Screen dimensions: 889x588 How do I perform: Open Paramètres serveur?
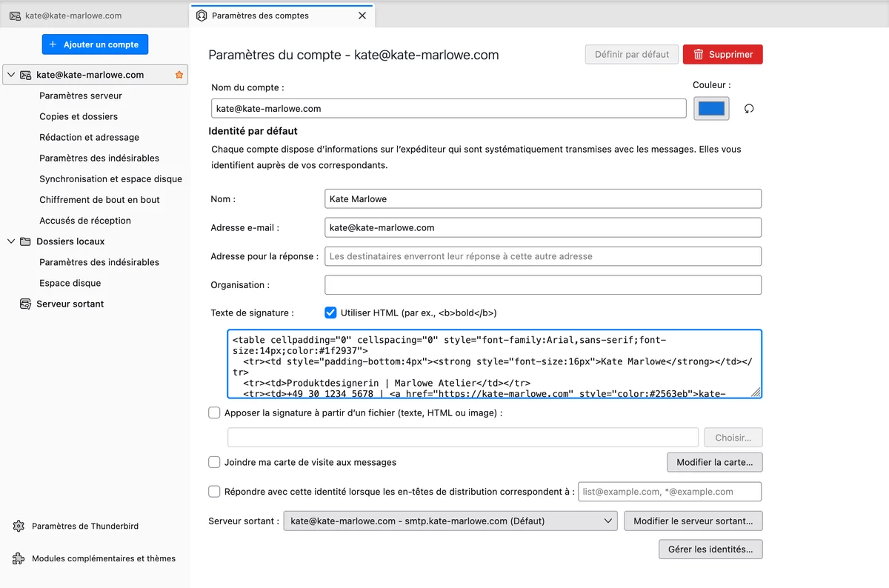pos(81,96)
